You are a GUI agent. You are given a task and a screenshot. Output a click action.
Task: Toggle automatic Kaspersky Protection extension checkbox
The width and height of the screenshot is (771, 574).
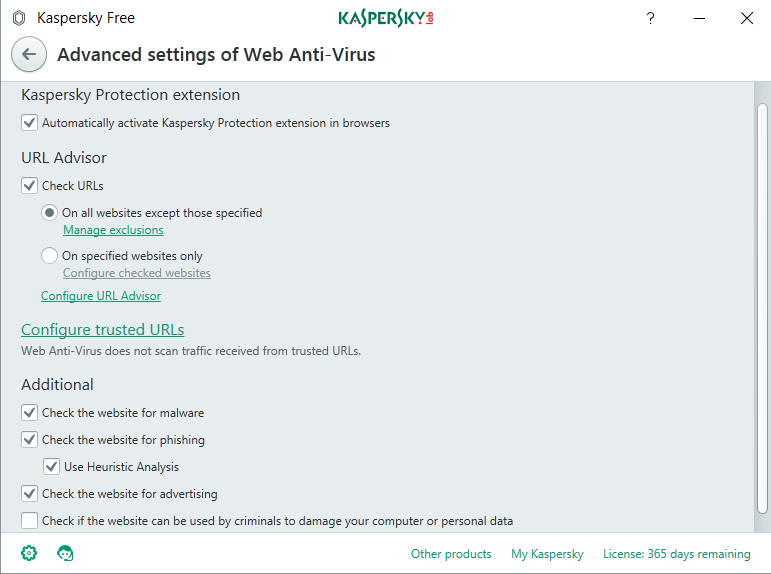coord(30,123)
